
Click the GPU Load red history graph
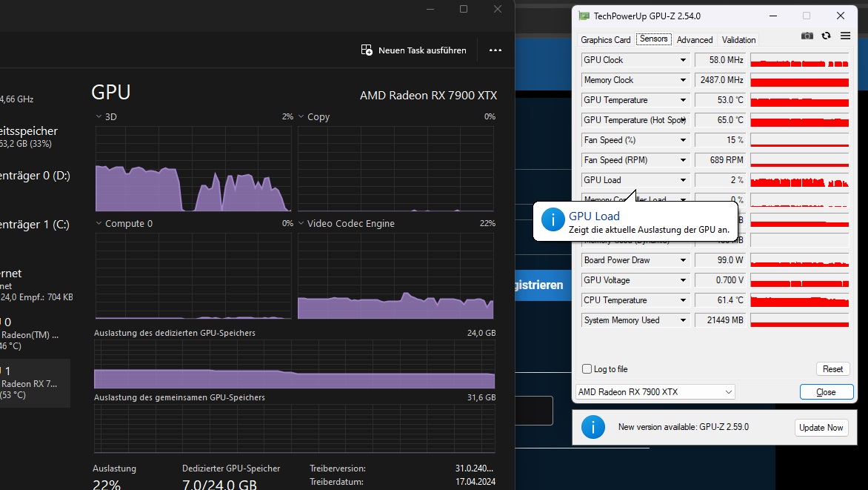[799, 179]
